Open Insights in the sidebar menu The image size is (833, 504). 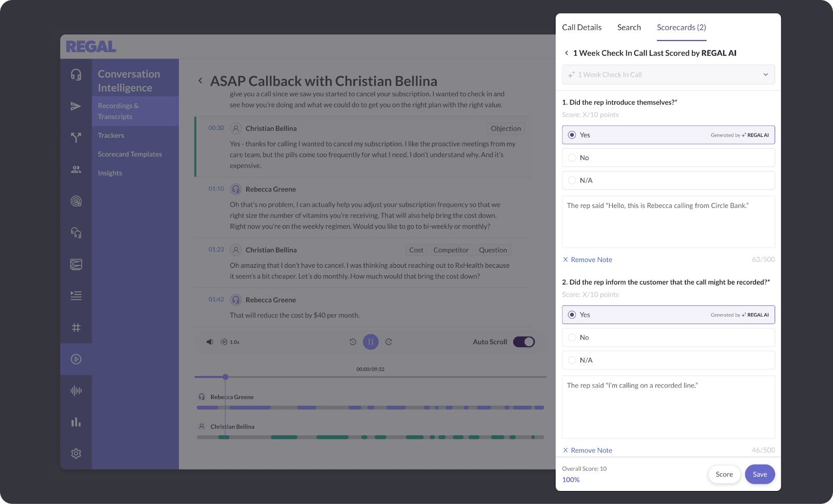click(x=110, y=173)
